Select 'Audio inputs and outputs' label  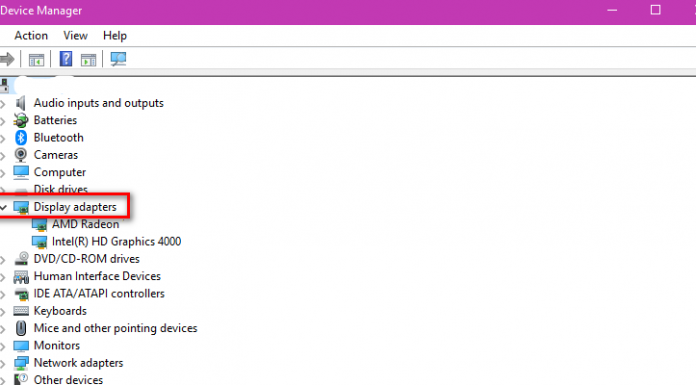click(x=99, y=103)
